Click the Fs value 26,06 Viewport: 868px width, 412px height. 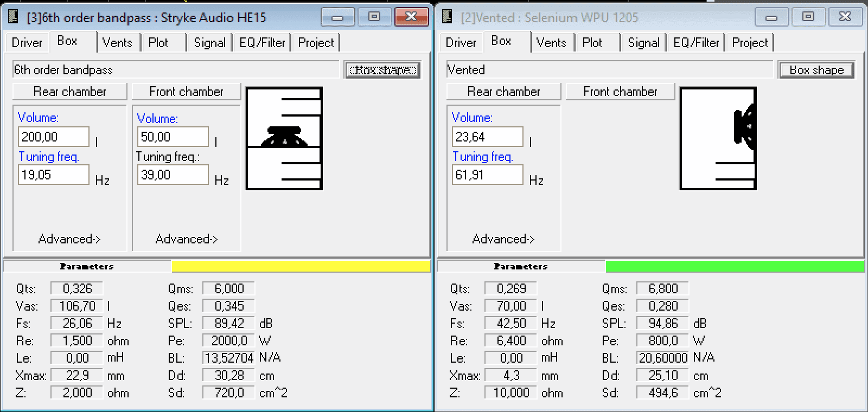(76, 324)
